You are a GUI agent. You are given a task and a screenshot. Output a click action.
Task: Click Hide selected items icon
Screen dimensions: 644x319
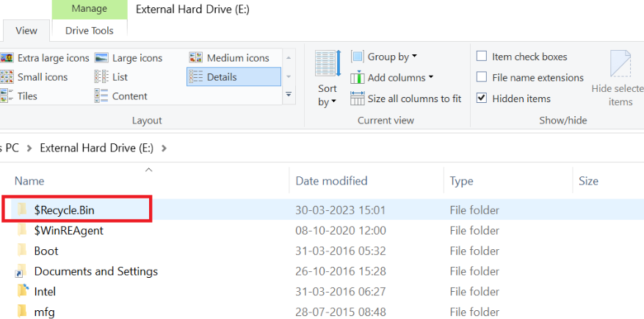tap(621, 64)
